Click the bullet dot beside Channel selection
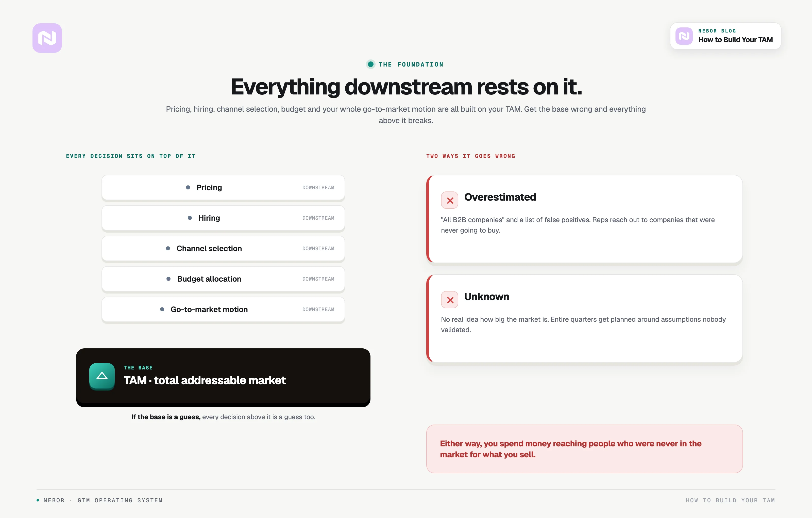The height and width of the screenshot is (518, 812). click(168, 248)
